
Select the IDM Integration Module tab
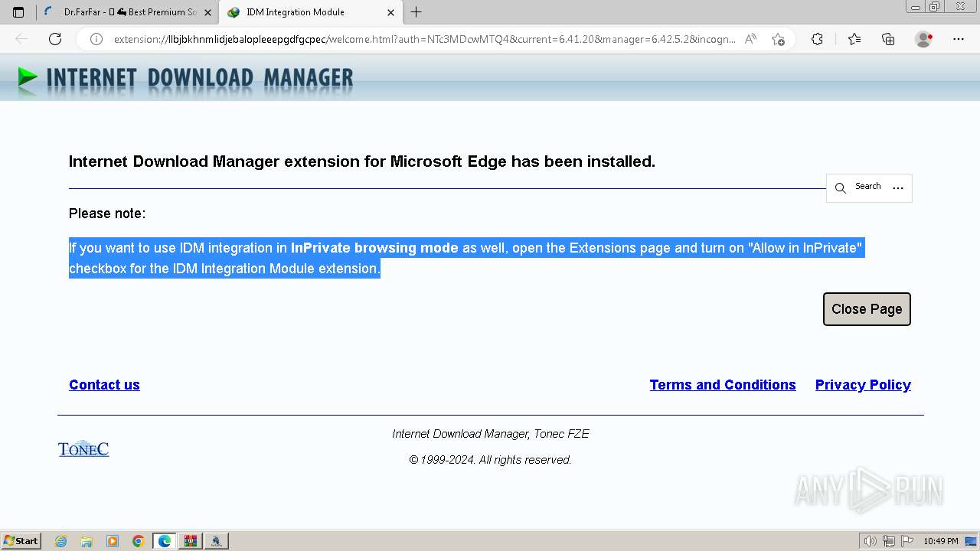tap(310, 12)
